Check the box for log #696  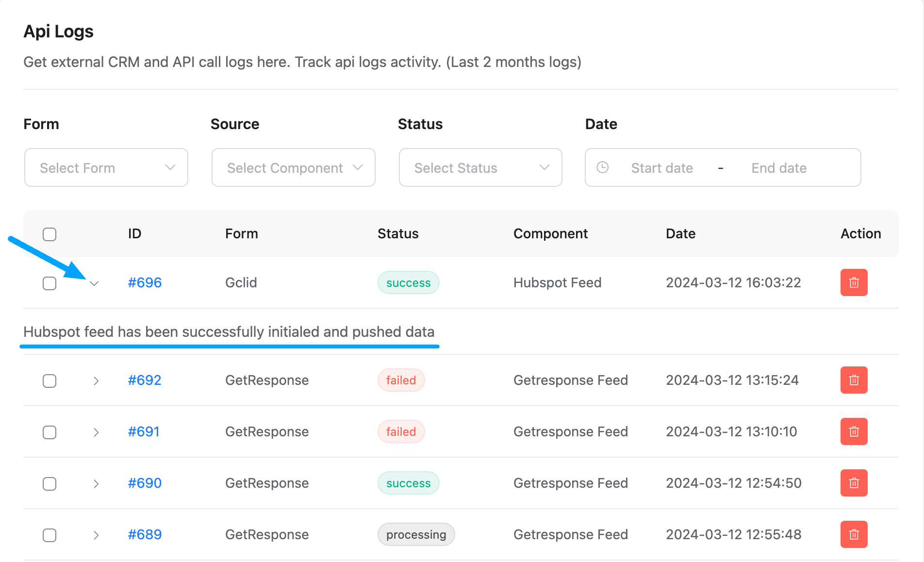(x=49, y=283)
